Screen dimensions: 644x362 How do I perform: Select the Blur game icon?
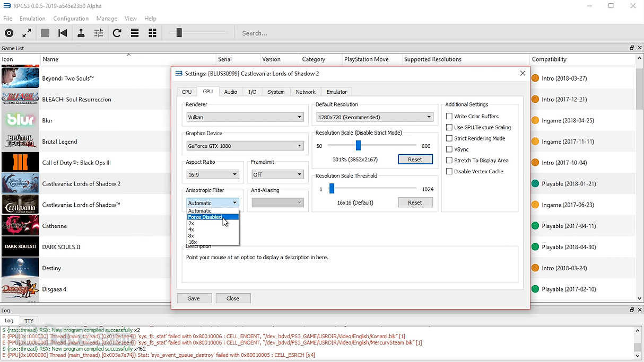[20, 120]
